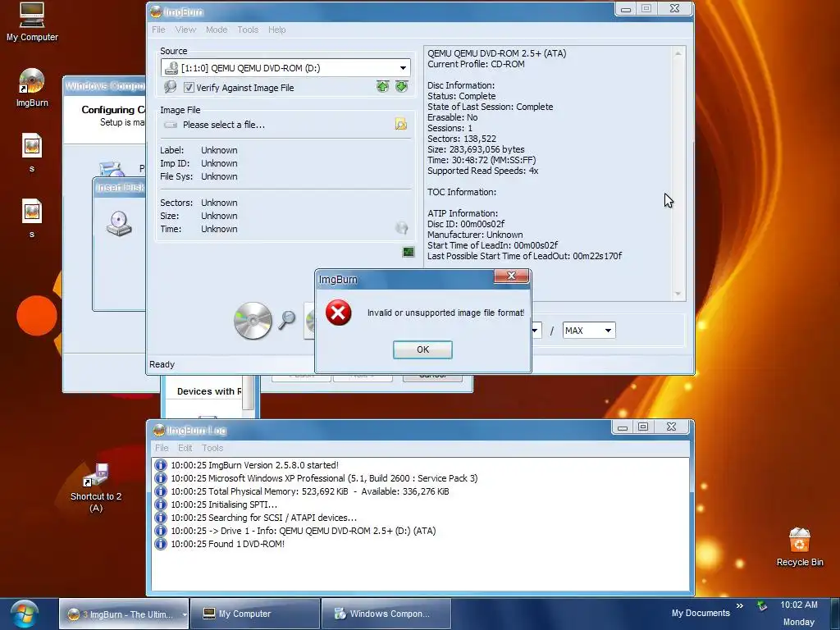840x630 pixels.
Task: Click OK in the ImgBurn error dialog
Action: [422, 349]
